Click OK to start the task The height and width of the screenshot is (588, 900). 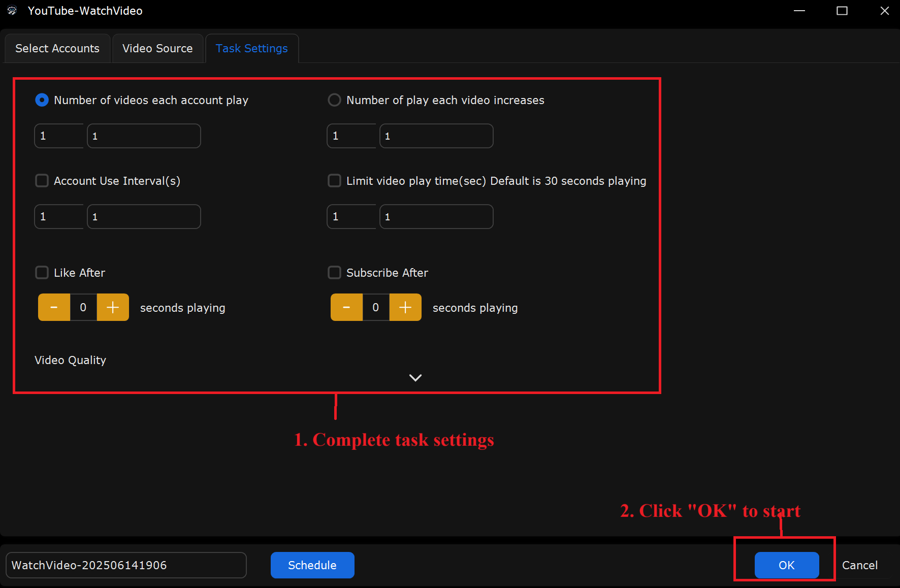[x=787, y=565]
